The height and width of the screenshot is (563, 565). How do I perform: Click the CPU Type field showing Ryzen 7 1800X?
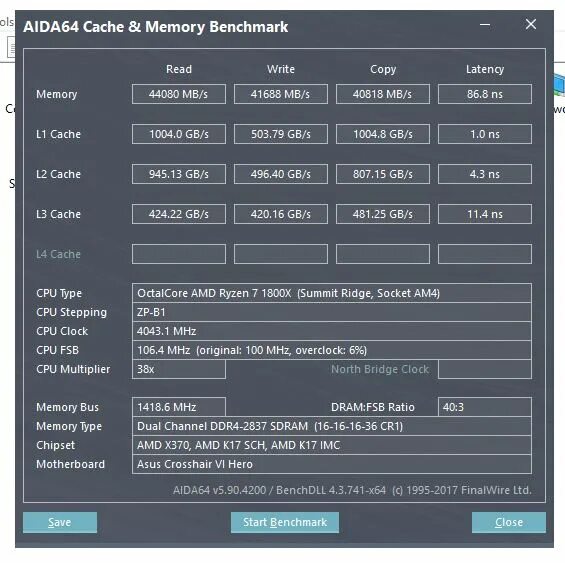(x=332, y=293)
